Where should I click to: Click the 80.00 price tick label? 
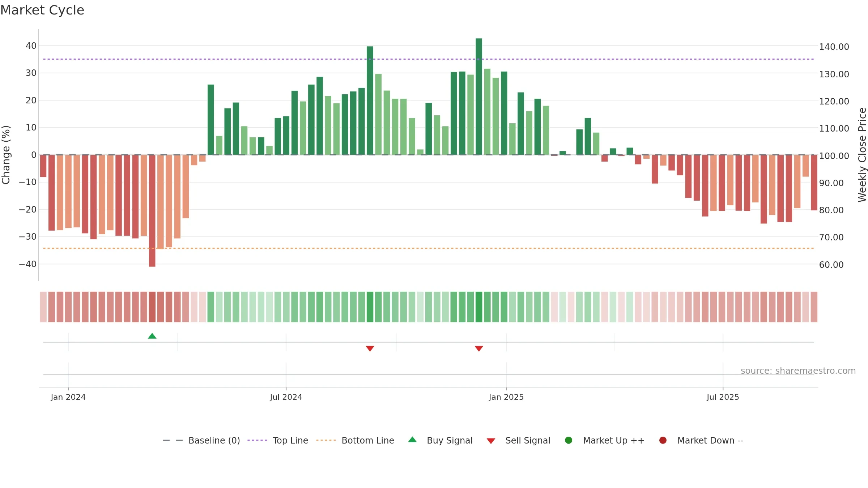click(x=831, y=210)
